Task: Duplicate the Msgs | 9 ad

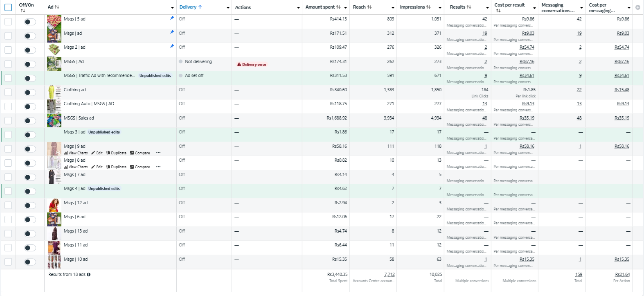Action: click(x=117, y=153)
